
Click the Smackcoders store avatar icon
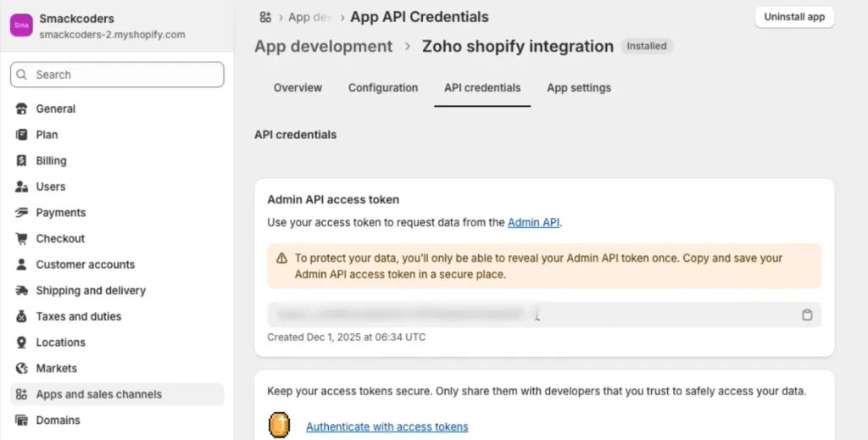(21, 25)
